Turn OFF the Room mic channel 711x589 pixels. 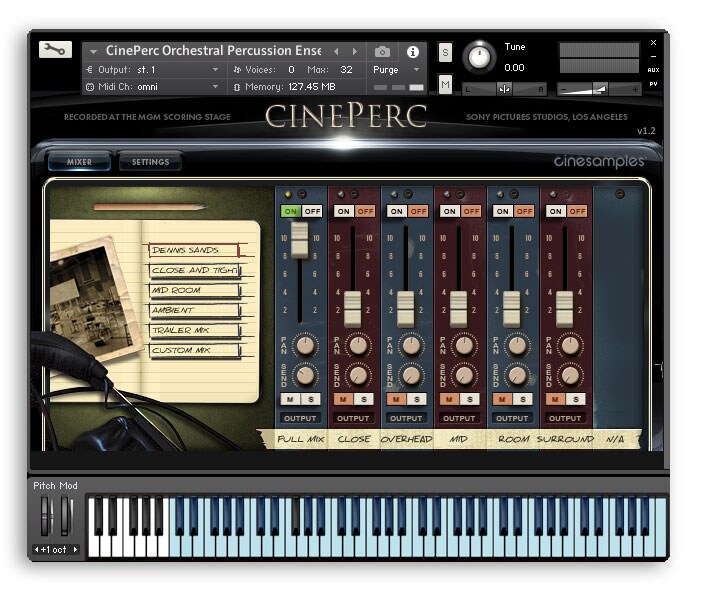click(x=524, y=211)
